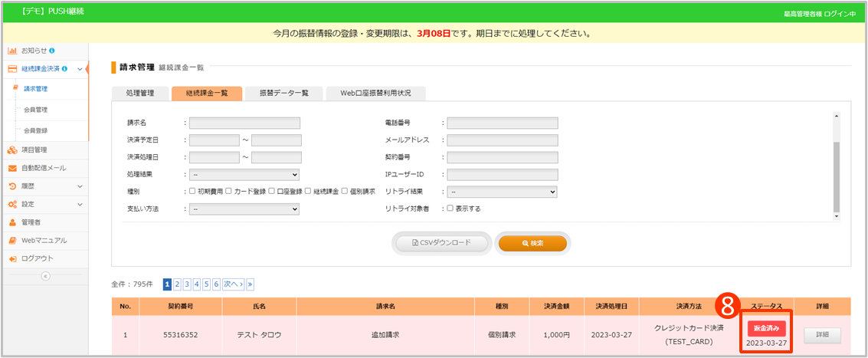Click the 管理者 user icon
The image size is (868, 358).
pos(12,222)
